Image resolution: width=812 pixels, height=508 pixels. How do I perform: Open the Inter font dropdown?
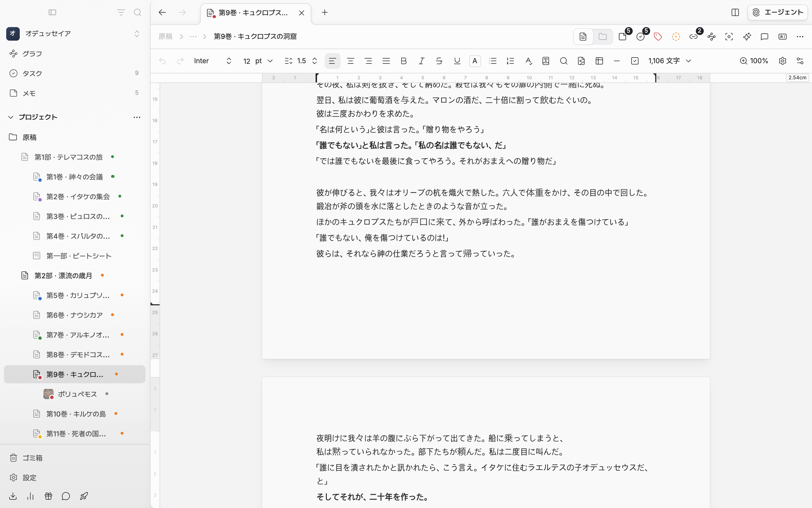click(x=213, y=61)
